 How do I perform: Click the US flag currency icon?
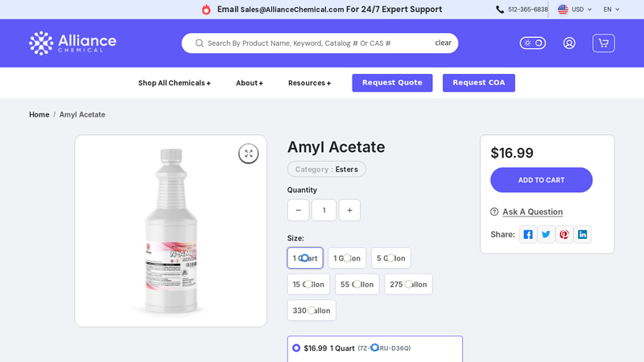click(563, 10)
